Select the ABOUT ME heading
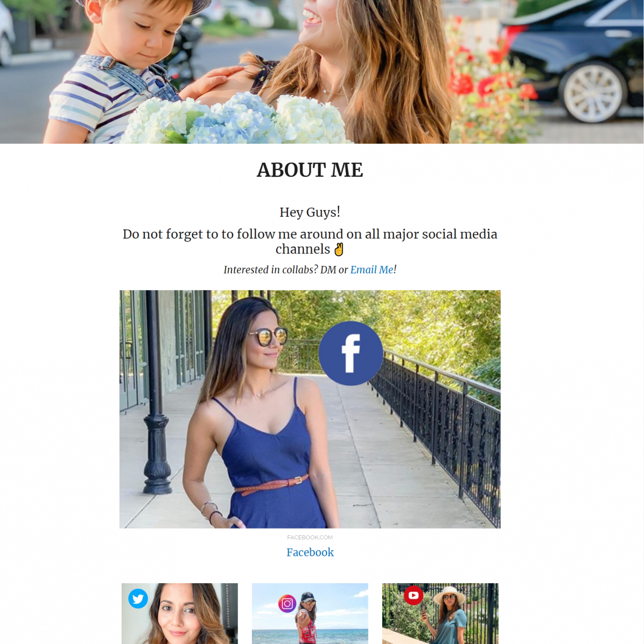The height and width of the screenshot is (644, 644). [310, 170]
